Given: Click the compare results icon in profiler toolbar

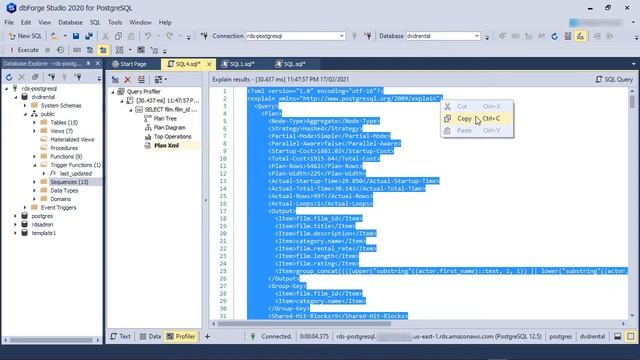Looking at the screenshot, I should [x=141, y=79].
